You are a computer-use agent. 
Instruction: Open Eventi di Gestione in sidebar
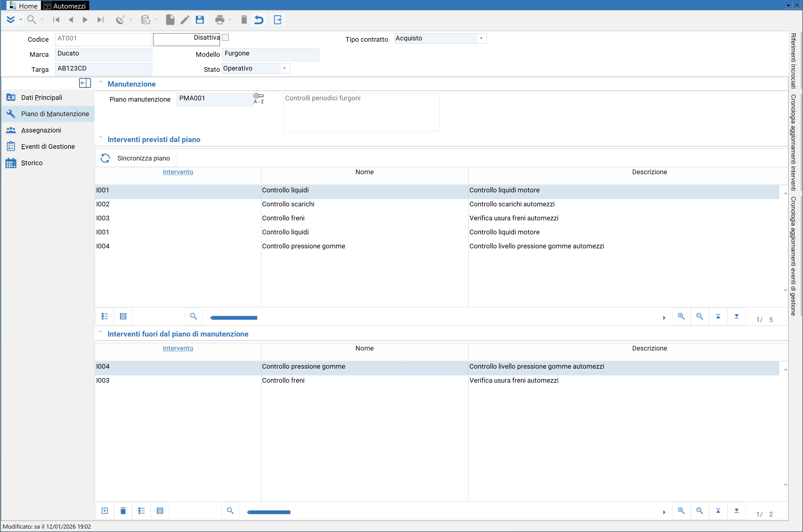48,146
